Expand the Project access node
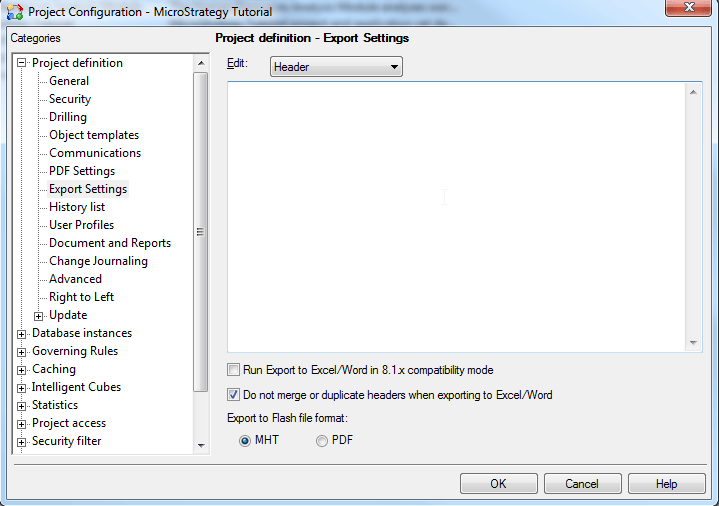719x506 pixels. pyautogui.click(x=22, y=424)
